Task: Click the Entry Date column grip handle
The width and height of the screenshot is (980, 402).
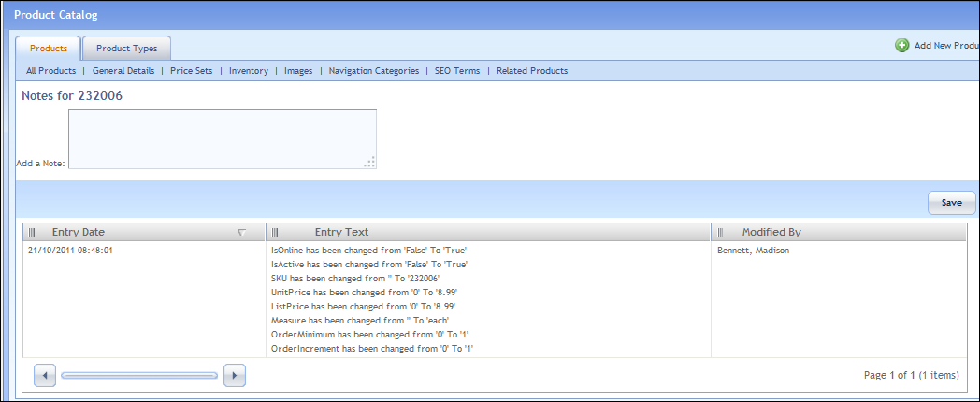Action: (32, 232)
